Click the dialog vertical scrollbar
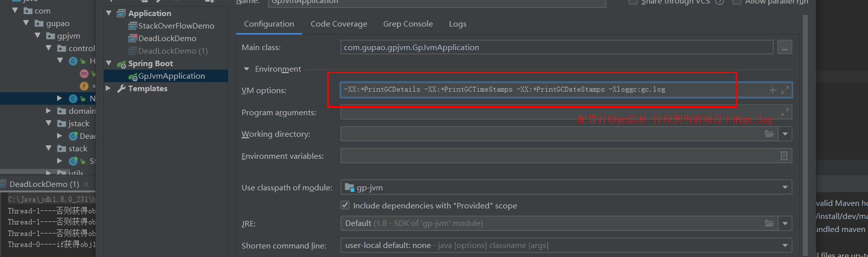 click(x=805, y=135)
